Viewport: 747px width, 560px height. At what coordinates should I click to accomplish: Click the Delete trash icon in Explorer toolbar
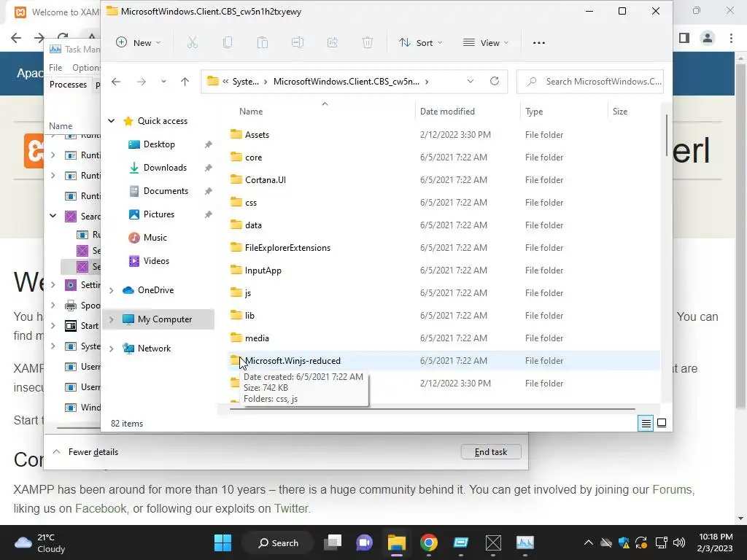368,43
